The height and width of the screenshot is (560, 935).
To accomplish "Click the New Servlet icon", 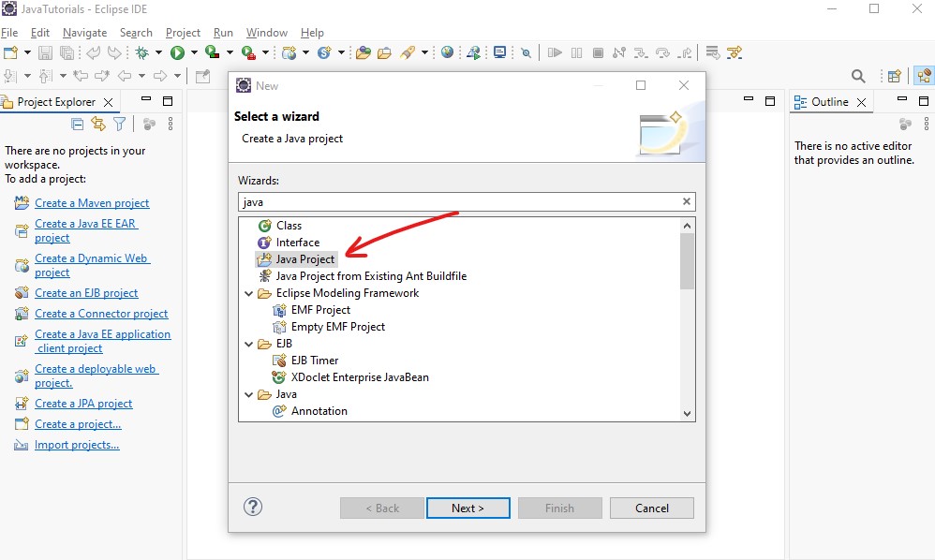I will (x=324, y=52).
